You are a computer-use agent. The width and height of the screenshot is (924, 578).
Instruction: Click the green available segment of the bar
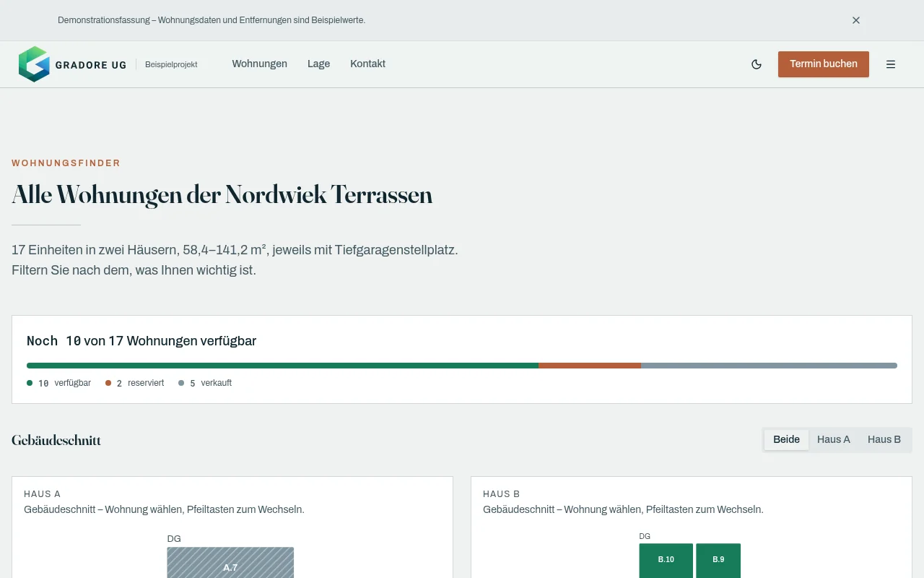pyautogui.click(x=282, y=366)
